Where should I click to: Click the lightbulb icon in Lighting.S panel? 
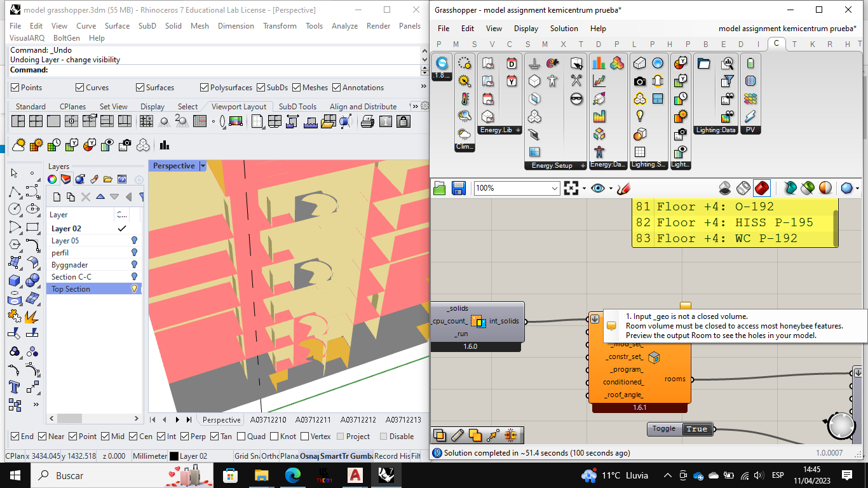[x=640, y=116]
